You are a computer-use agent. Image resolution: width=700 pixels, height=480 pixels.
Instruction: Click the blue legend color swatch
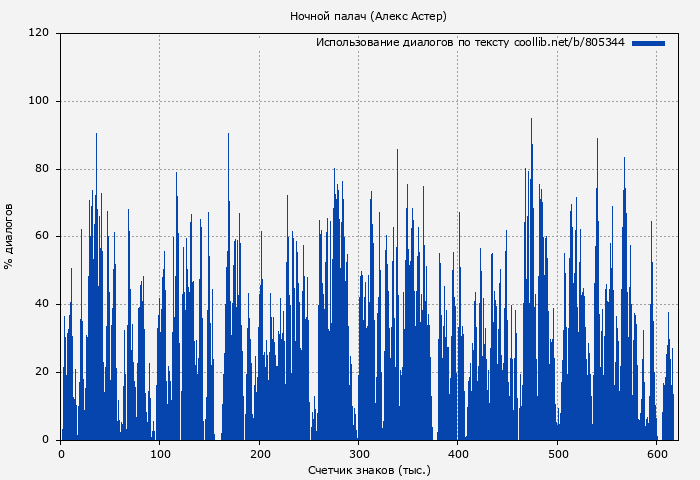648,43
